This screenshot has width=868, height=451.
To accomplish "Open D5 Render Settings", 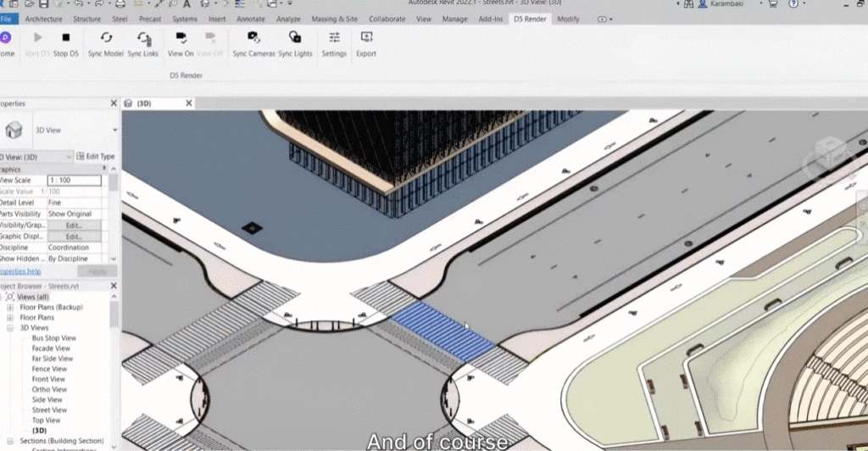I will coord(334,37).
